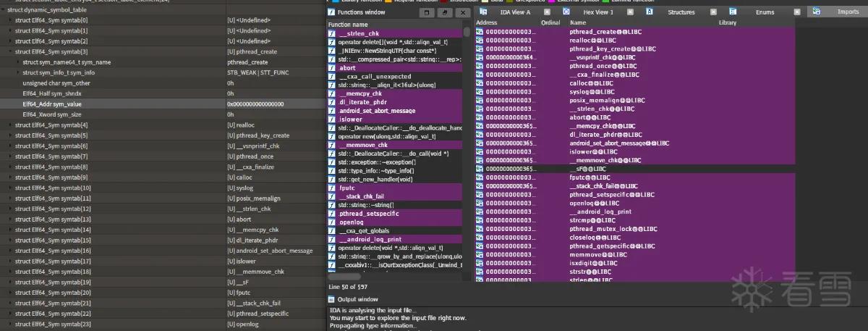Click import icon beside realloc@@LIBC
Image resolution: width=868 pixels, height=331 pixels.
click(480, 41)
